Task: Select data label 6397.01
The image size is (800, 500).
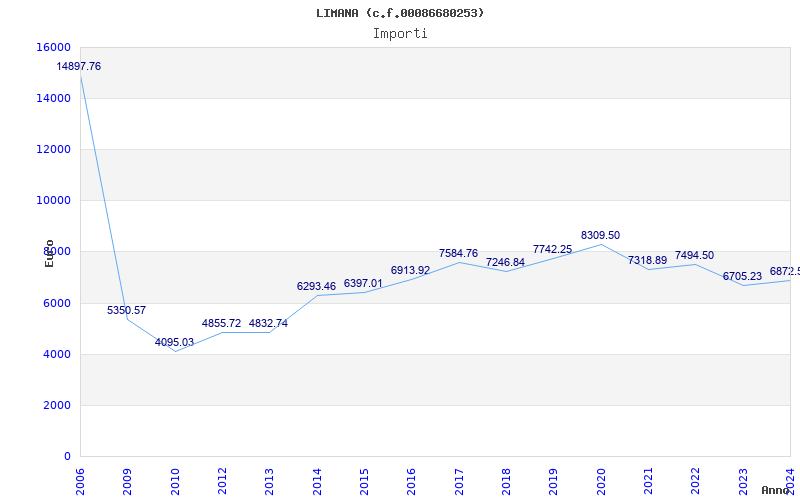Action: 363,283
